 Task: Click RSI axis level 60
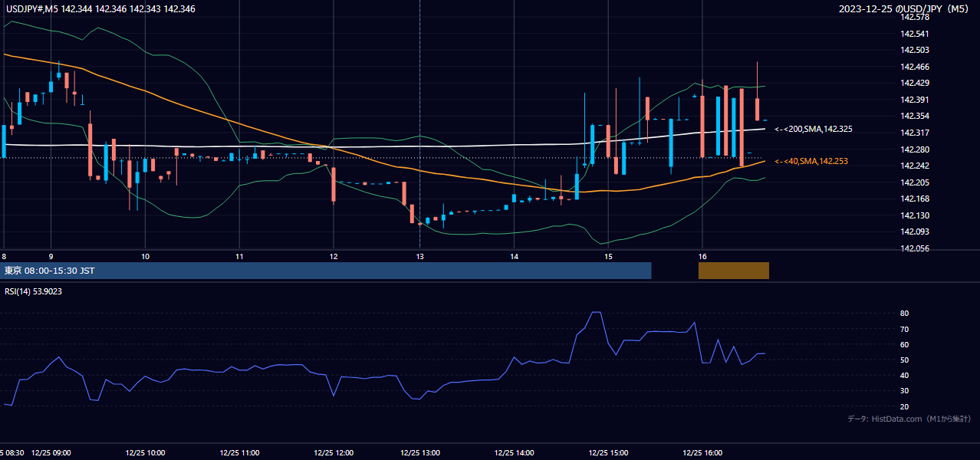905,344
